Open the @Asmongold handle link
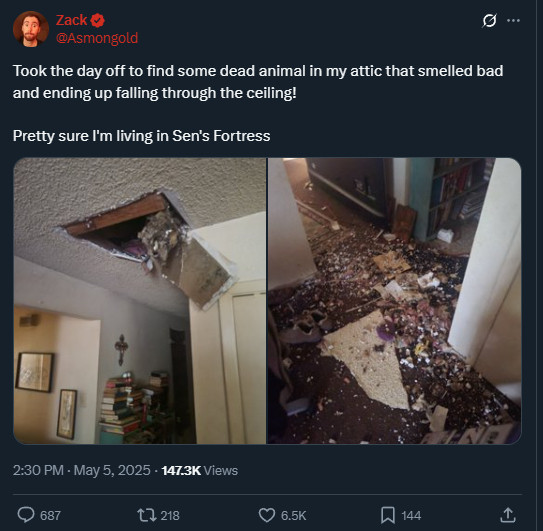543x531 pixels. click(x=97, y=38)
